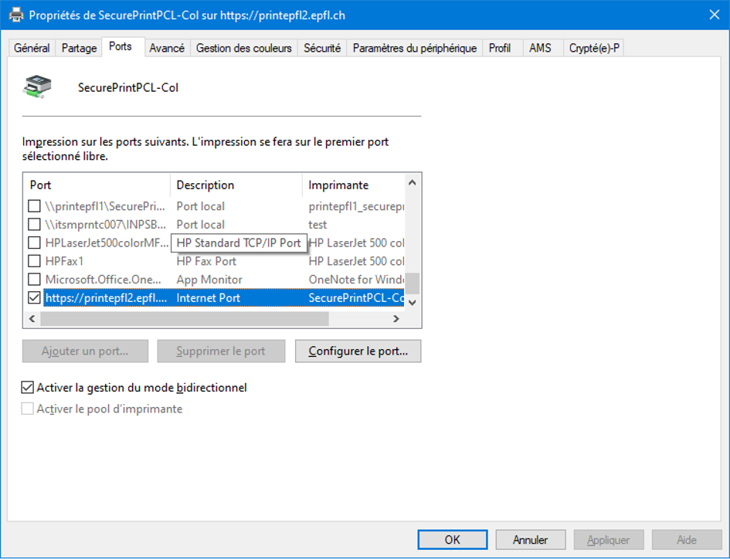The height and width of the screenshot is (560, 730).
Task: Check the Microsoft.Office.OneNote port checkbox
Action: coord(34,280)
